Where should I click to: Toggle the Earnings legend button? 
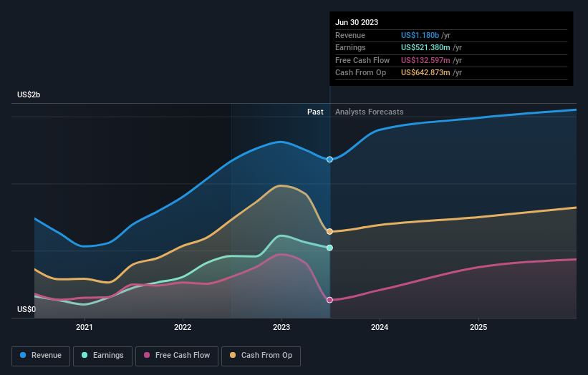tap(102, 356)
